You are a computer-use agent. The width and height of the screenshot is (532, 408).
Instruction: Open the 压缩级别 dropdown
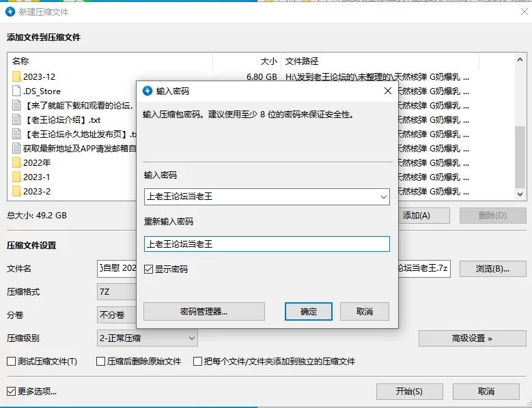click(x=148, y=338)
